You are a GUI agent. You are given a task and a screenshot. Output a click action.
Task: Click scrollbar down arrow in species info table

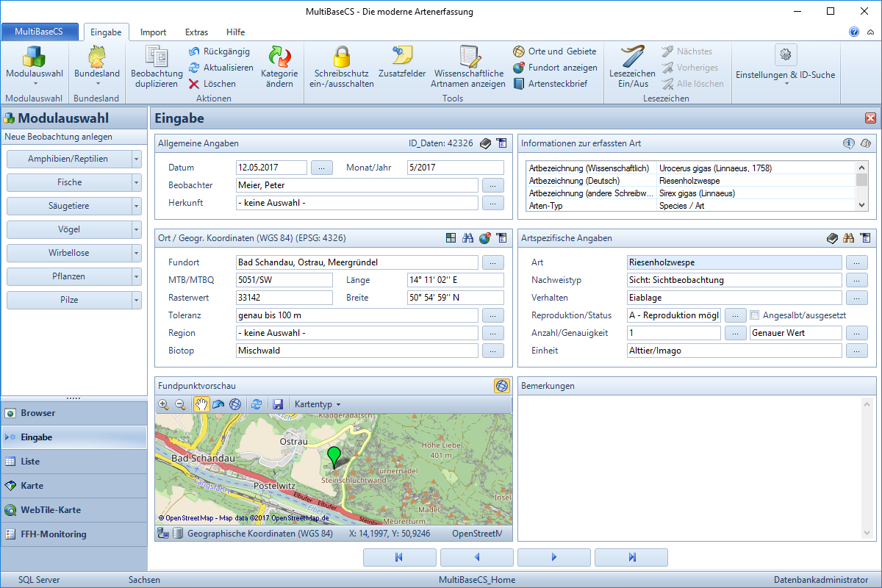[861, 206]
